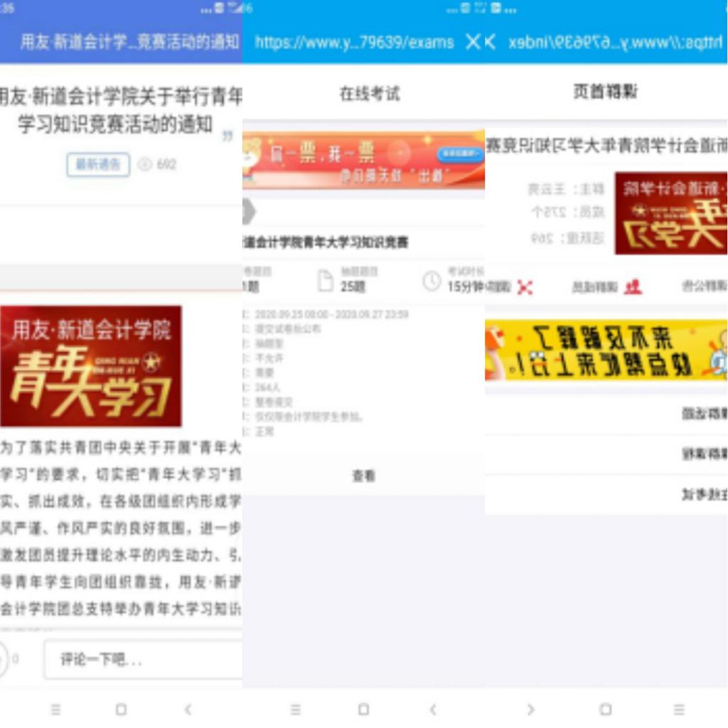Select the mirrored 在线考试 list item on group page
The width and height of the screenshot is (728, 728).
pos(606,495)
